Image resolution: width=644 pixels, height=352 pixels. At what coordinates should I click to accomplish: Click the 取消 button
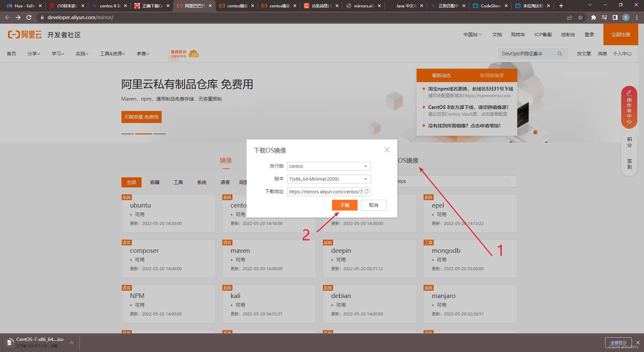374,205
